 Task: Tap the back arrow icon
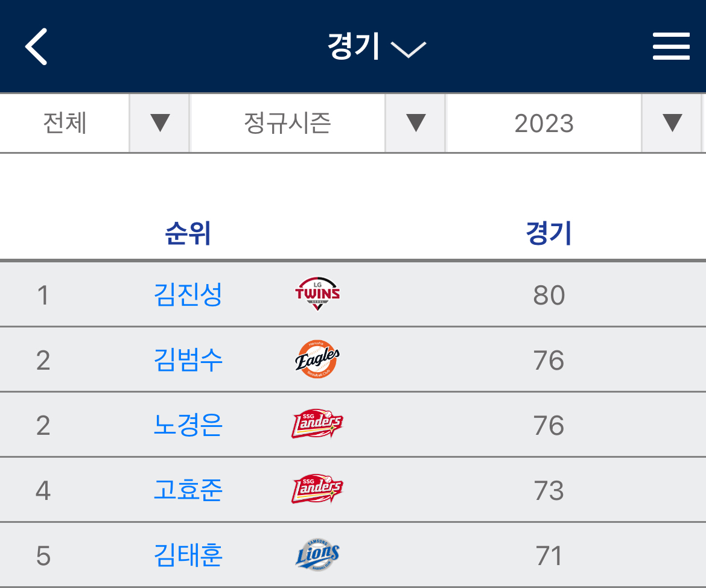36,46
